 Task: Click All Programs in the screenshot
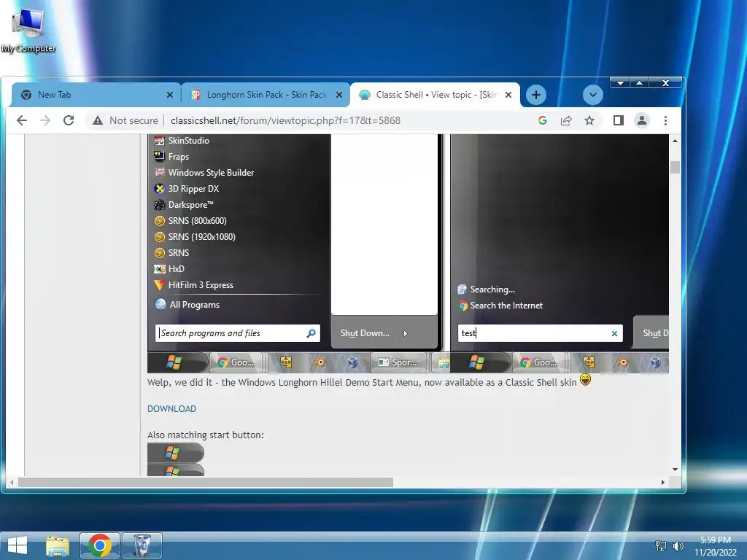[187, 305]
